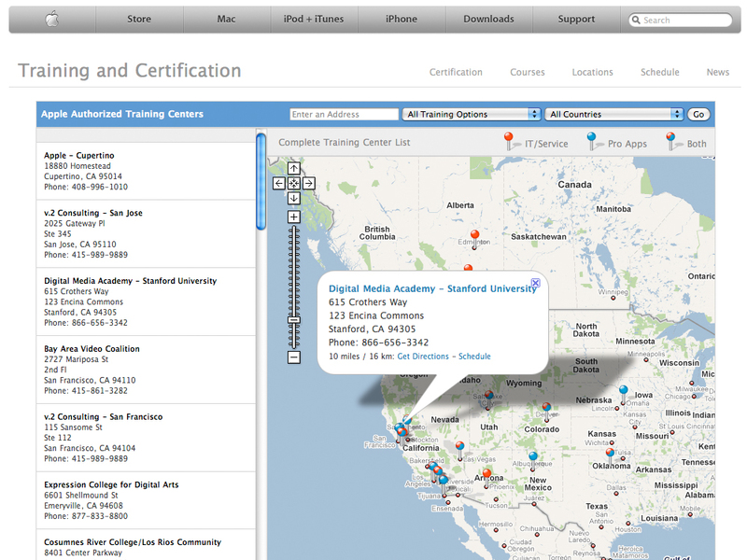Screen dimensions: 747x560
Task: Click the map zoom slider handle
Action: pos(294,320)
